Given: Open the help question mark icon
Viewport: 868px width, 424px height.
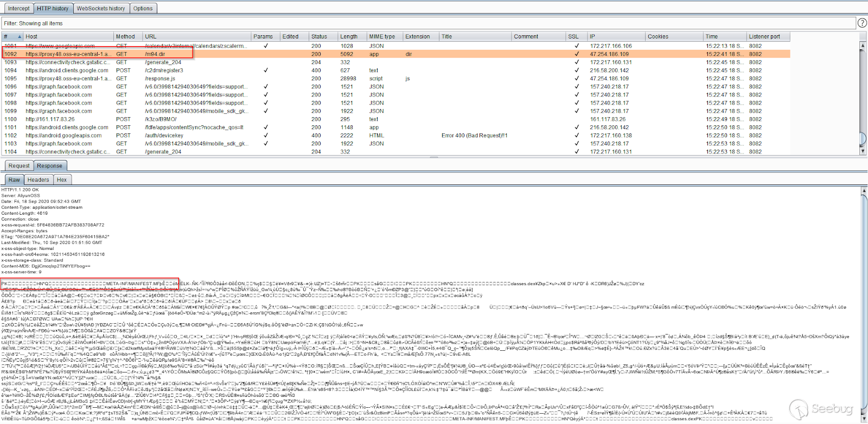Looking at the screenshot, I should (862, 23).
